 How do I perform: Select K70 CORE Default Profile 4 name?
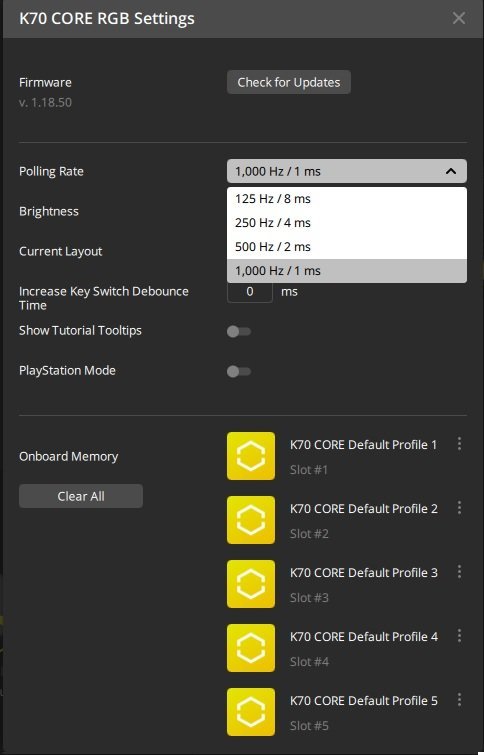(364, 637)
